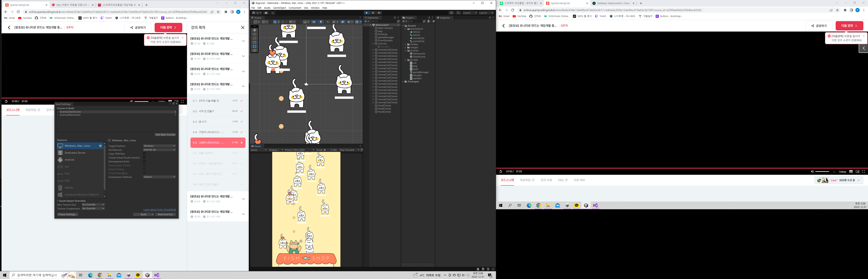Viewport: 868px width, 279px height.
Task: Open Windows notification center icon
Action: pos(490,275)
